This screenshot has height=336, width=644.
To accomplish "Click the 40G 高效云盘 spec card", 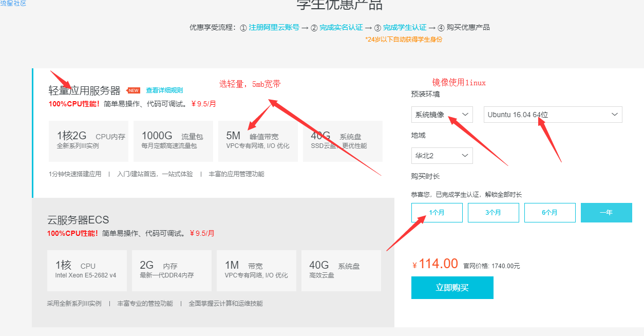I will tap(341, 271).
